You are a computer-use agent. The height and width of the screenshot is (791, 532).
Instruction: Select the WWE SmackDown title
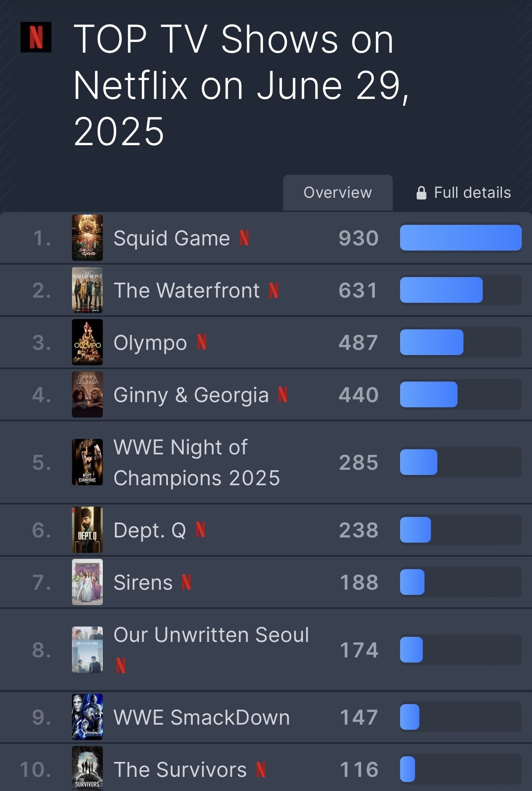click(202, 717)
